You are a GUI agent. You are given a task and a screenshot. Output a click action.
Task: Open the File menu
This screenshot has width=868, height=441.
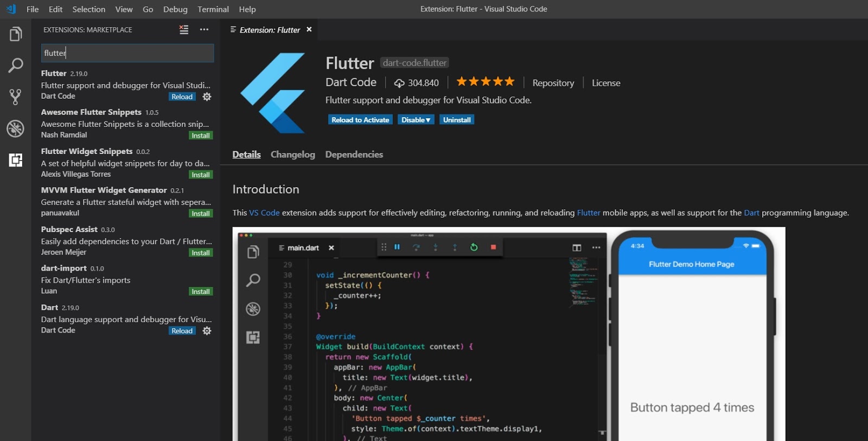(x=33, y=9)
